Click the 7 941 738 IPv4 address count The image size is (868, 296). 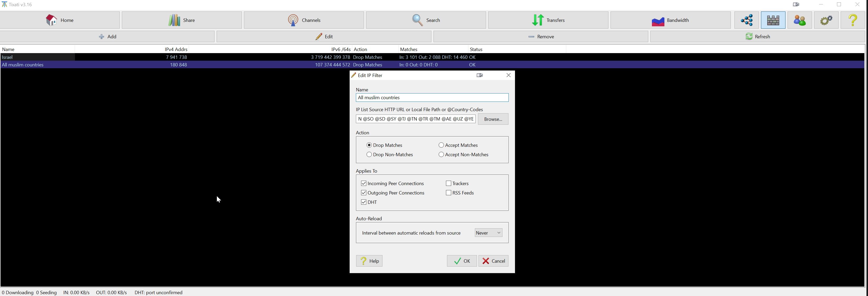[176, 57]
